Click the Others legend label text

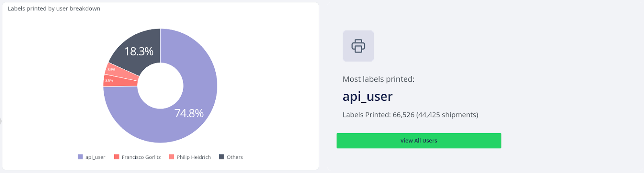tap(235, 157)
